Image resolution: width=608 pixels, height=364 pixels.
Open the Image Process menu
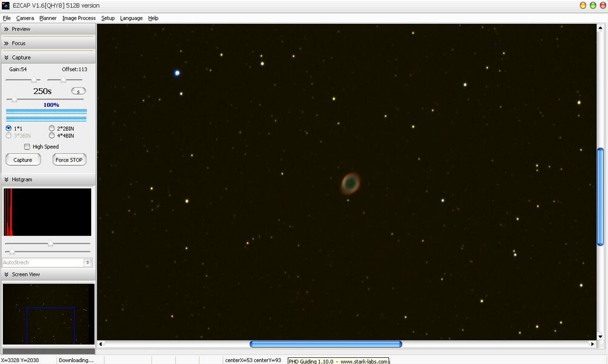tap(78, 18)
